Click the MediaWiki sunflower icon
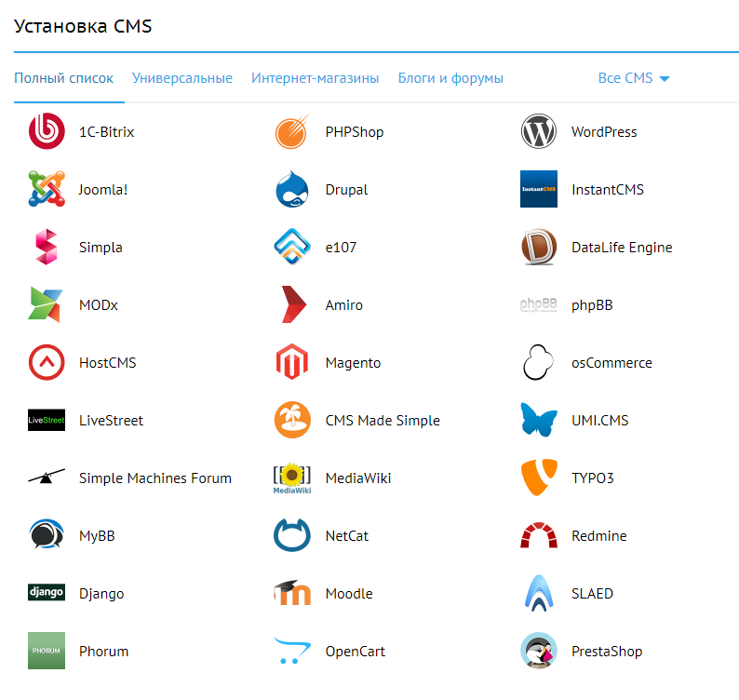 point(292,478)
